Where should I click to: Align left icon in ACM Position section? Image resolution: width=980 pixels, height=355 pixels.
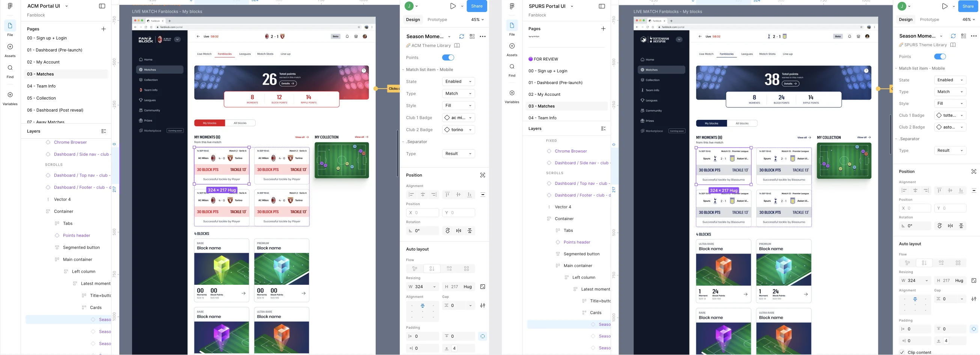coord(411,195)
